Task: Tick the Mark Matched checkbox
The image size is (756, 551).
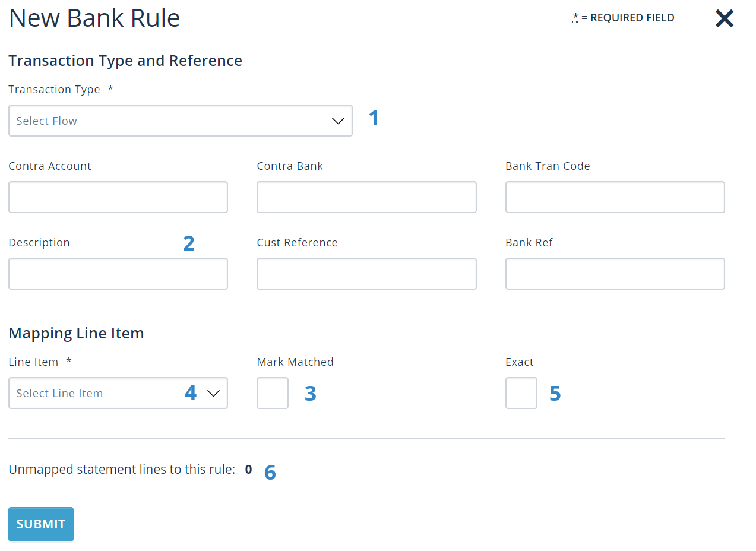Action: coord(273,393)
